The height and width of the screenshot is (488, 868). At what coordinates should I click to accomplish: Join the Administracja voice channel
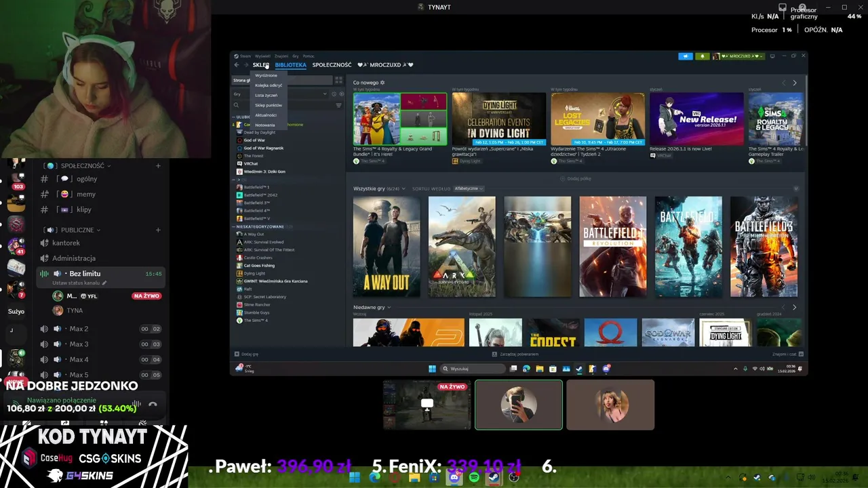(x=74, y=258)
